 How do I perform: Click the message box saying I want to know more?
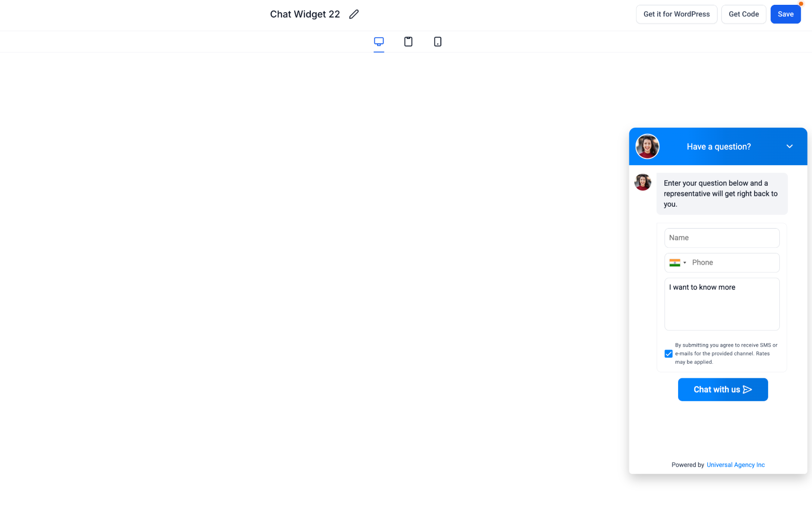coord(721,304)
